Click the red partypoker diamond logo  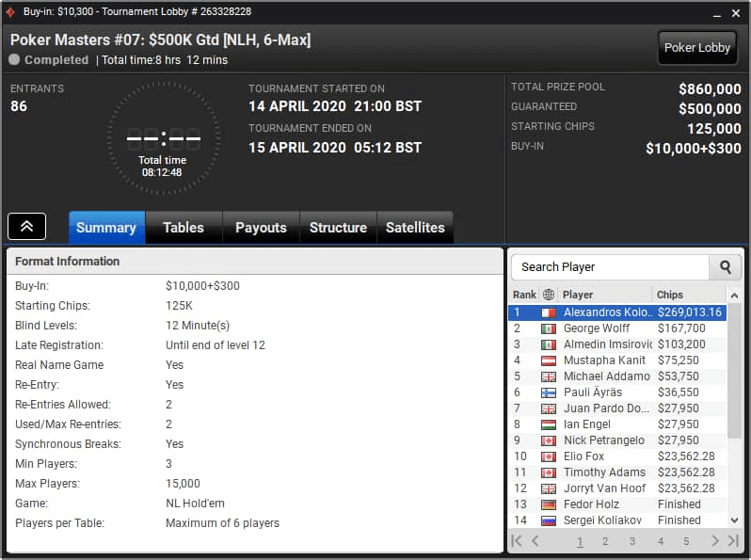tap(10, 11)
